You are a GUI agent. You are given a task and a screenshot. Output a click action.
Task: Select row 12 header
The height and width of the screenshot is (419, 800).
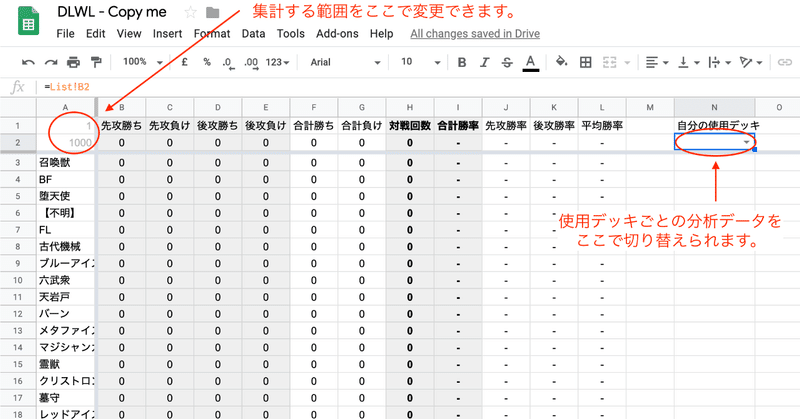18,314
